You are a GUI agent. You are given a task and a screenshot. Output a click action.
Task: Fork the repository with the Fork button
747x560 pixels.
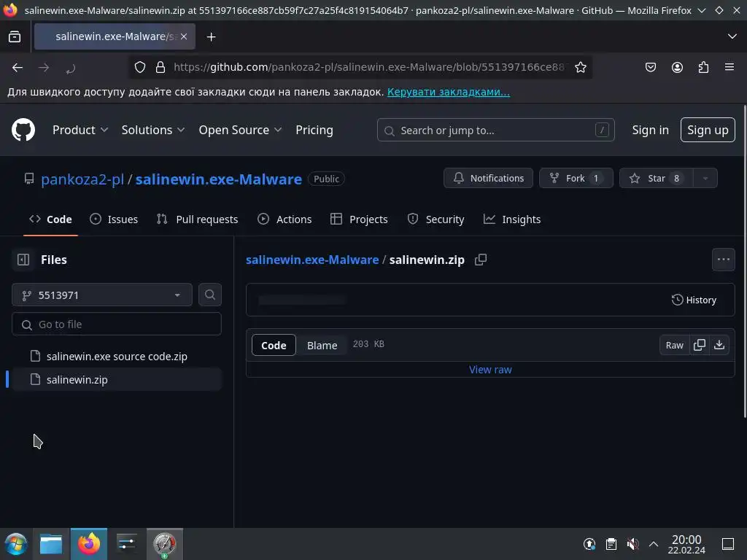click(x=576, y=178)
